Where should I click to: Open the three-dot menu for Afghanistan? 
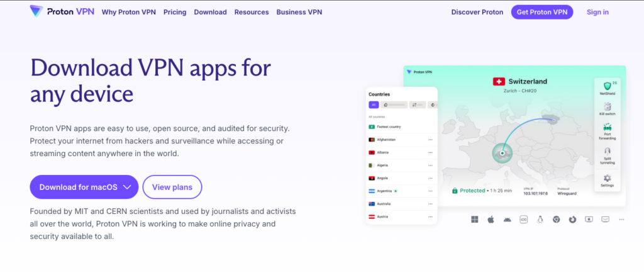point(430,140)
